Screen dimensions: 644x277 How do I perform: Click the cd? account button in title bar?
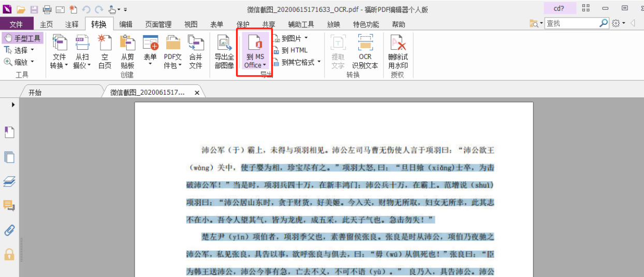[560, 8]
